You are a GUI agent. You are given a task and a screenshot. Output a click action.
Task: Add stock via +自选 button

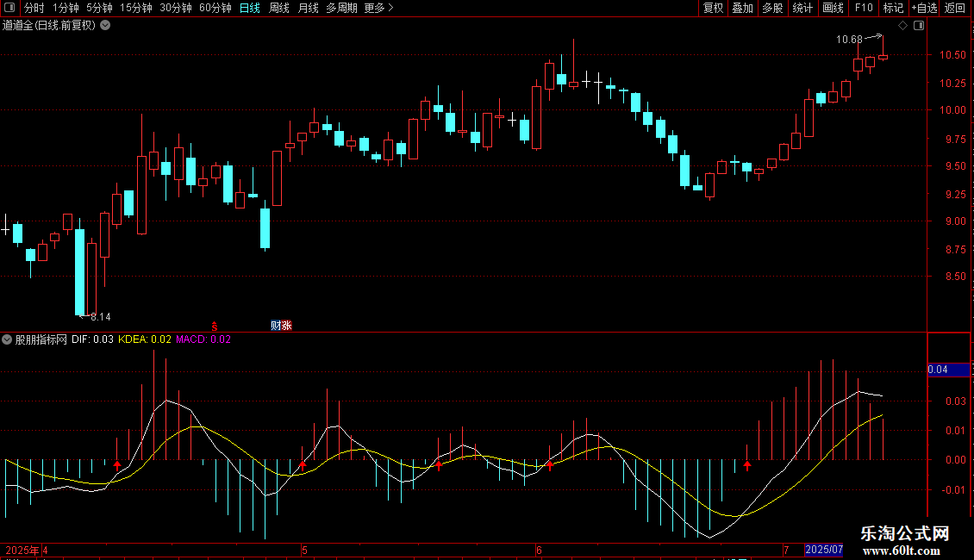pos(924,8)
